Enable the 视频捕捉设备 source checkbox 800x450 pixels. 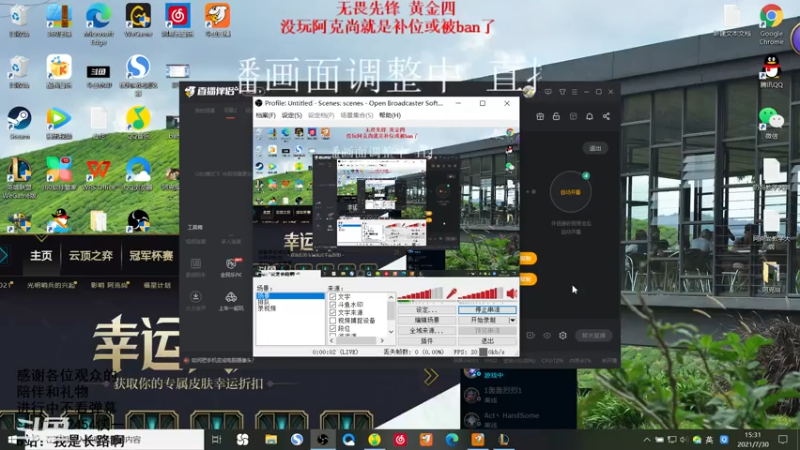click(x=333, y=320)
